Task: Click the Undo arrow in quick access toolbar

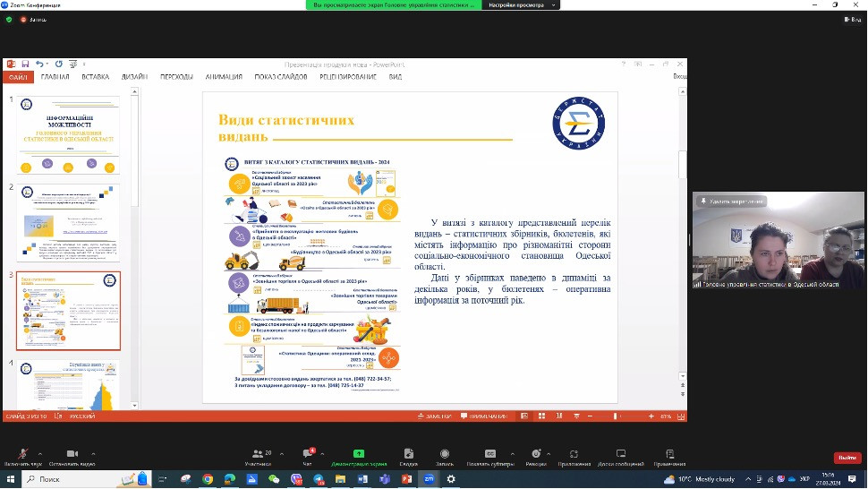Action: coord(39,64)
